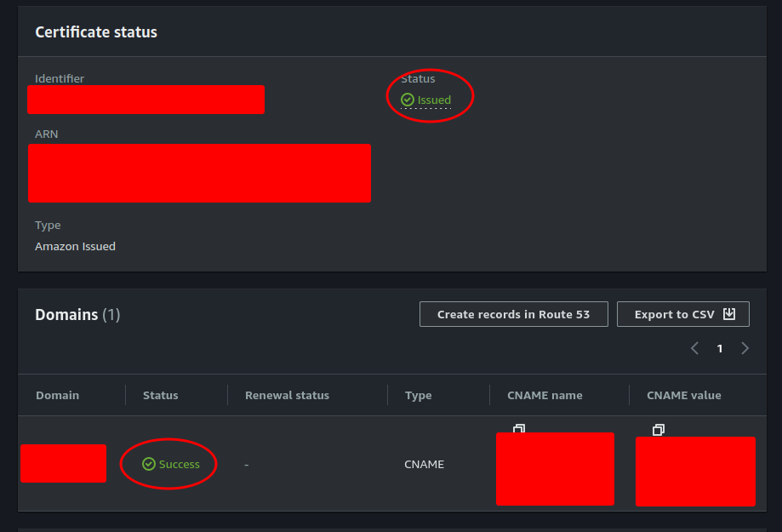Image resolution: width=782 pixels, height=532 pixels.
Task: Go to next page of domains
Action: 745,348
